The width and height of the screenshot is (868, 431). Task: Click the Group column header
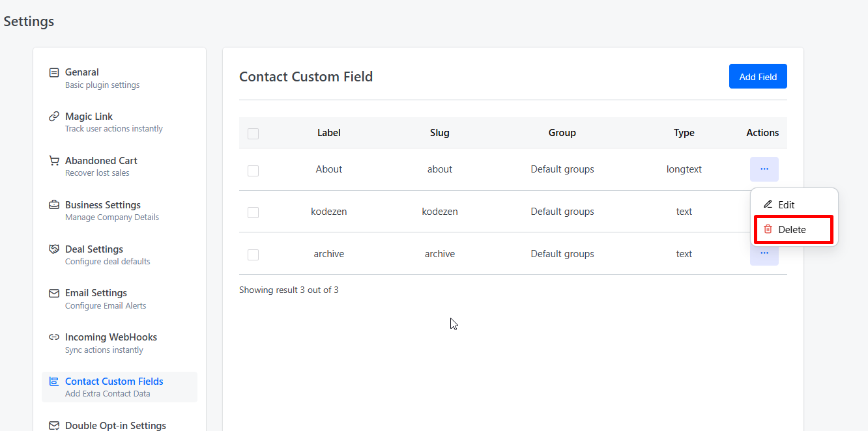click(562, 133)
